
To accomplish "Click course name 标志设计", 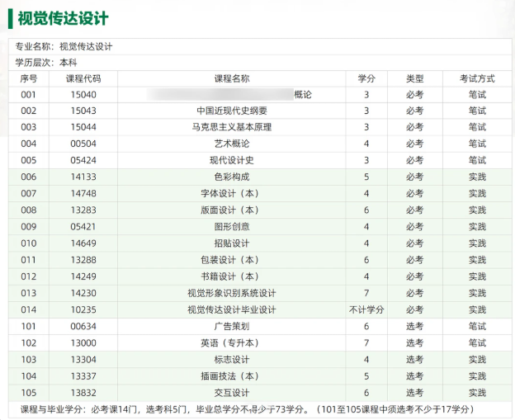I will pos(232,360).
